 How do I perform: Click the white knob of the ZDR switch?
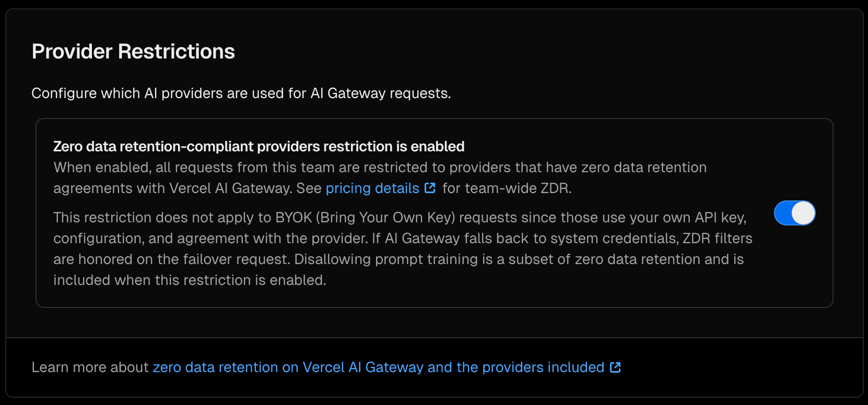coord(803,213)
